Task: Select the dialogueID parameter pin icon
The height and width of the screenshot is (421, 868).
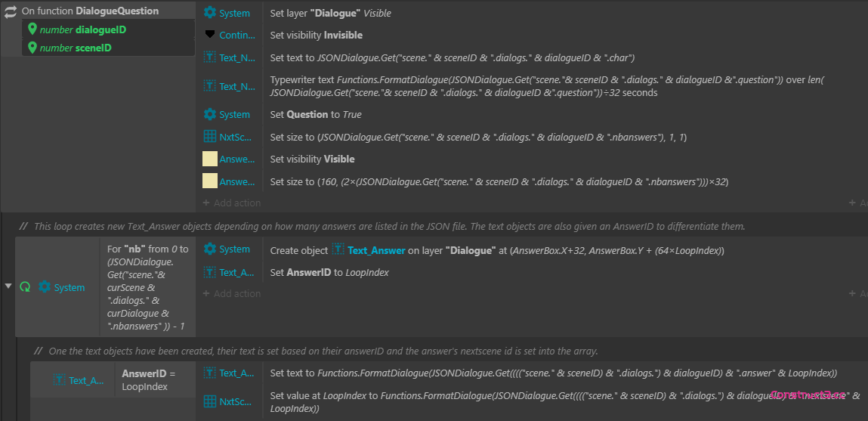Action: pyautogui.click(x=32, y=29)
